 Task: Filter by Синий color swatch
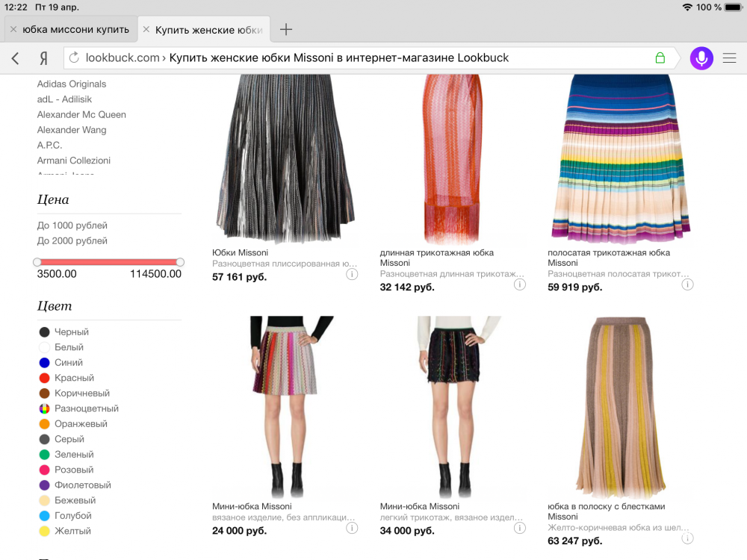[x=44, y=362]
